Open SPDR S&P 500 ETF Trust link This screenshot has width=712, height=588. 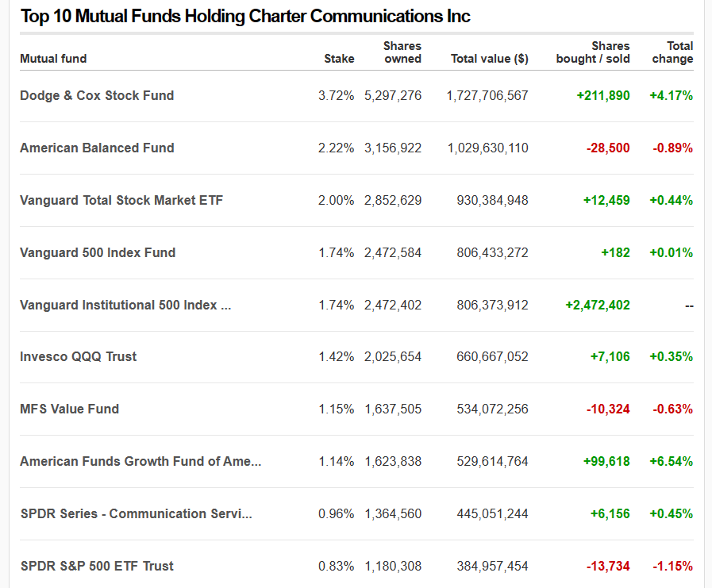[x=97, y=567]
